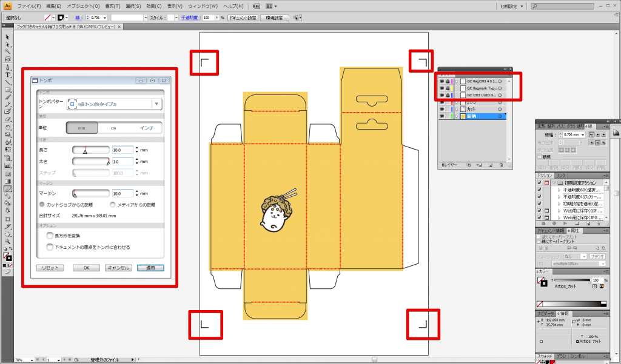Click the new sublayer icon in Layers panel
This screenshot has height=364, width=621.
pyautogui.click(x=479, y=165)
